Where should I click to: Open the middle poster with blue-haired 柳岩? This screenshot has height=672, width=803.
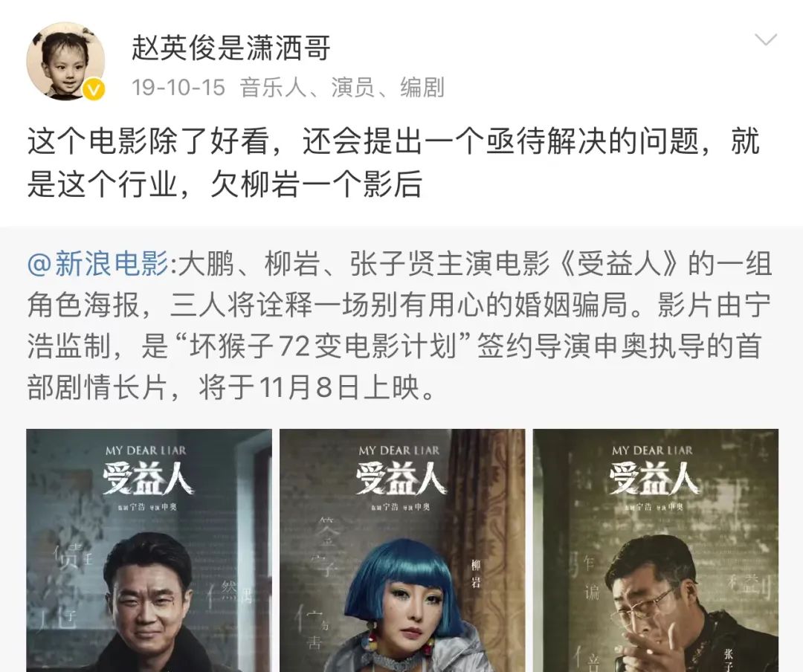coord(402,550)
